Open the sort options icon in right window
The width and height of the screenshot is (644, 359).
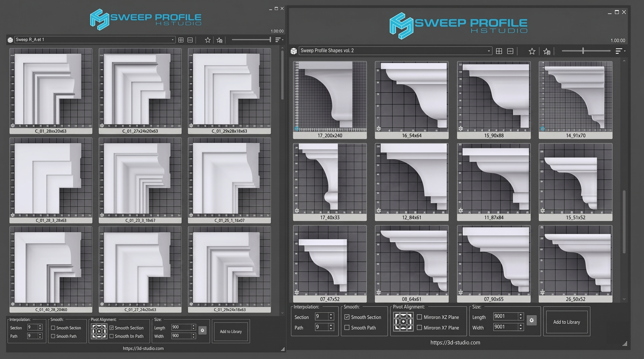620,51
